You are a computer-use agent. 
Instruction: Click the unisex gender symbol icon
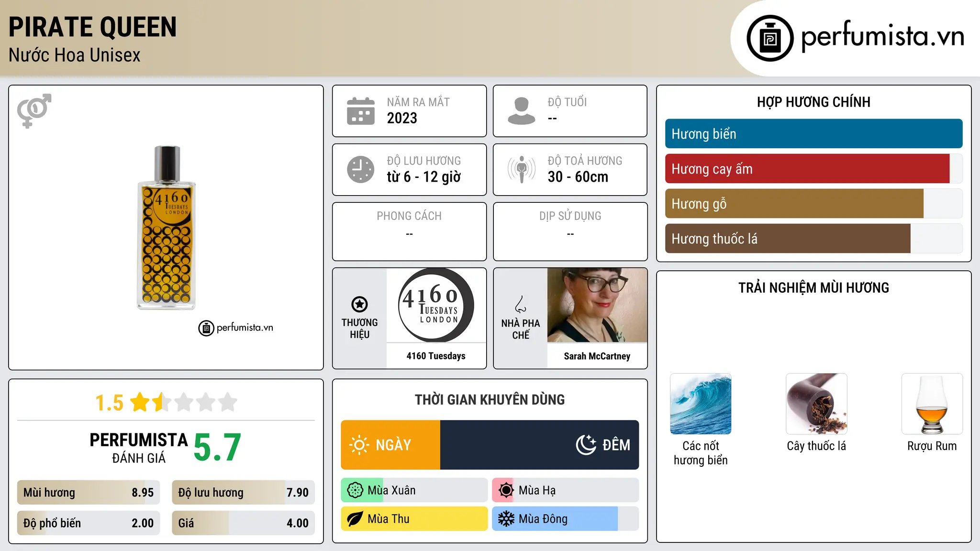click(34, 111)
